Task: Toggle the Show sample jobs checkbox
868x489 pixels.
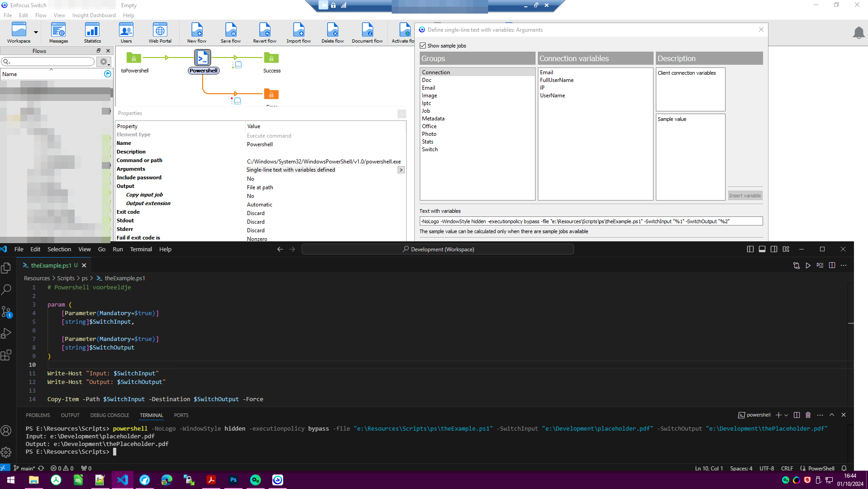Action: point(423,46)
